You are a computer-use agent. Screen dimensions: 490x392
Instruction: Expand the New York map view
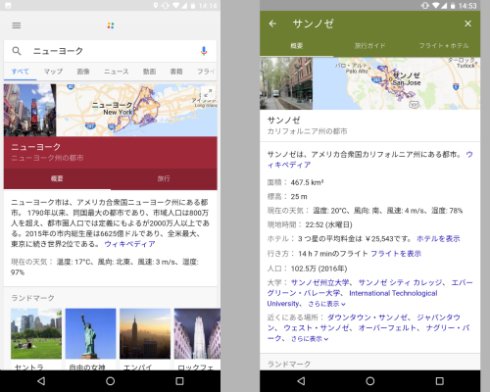(x=208, y=93)
